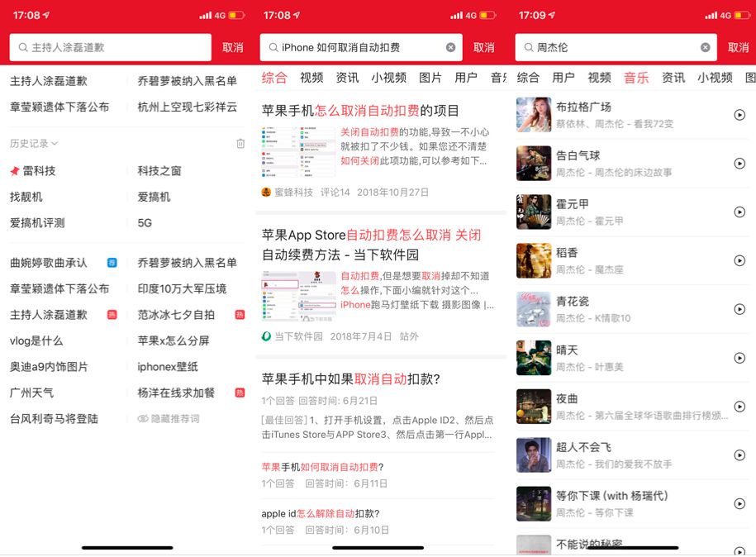Open album cover for 夜曲
The height and width of the screenshot is (557, 756).
pos(533,407)
